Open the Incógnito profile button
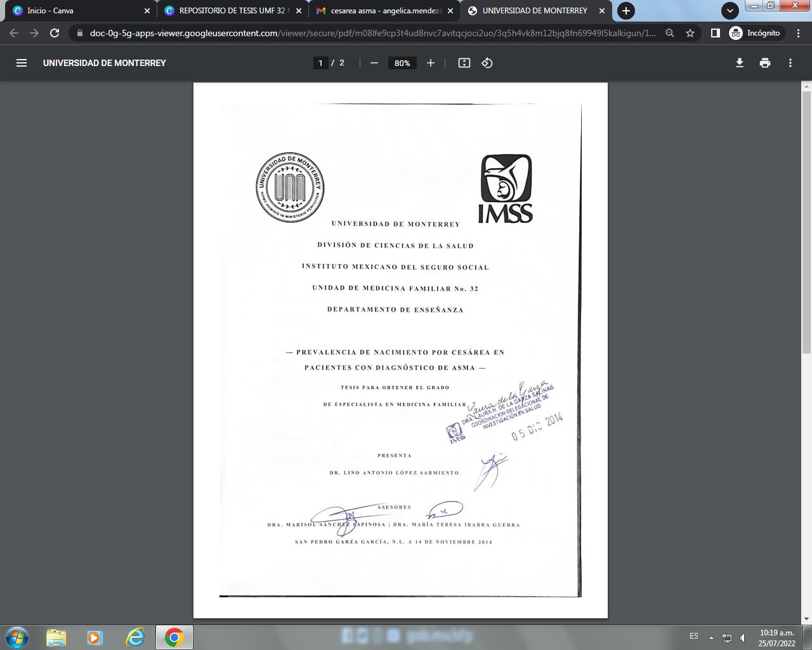 click(x=755, y=33)
